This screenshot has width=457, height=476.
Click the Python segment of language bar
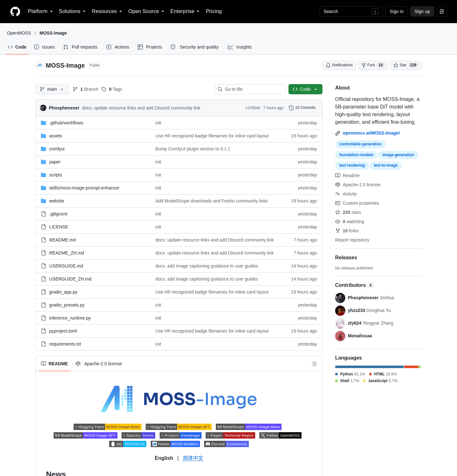[369, 367]
